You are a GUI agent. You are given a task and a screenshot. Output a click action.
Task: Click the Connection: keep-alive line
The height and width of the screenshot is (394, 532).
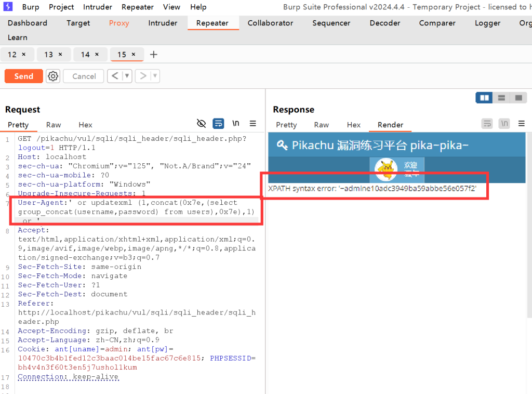pyautogui.click(x=68, y=376)
